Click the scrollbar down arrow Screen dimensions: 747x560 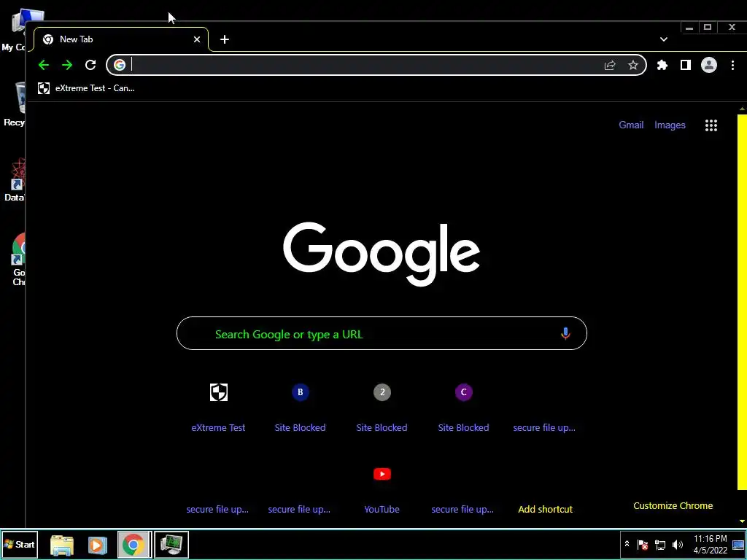tap(742, 521)
